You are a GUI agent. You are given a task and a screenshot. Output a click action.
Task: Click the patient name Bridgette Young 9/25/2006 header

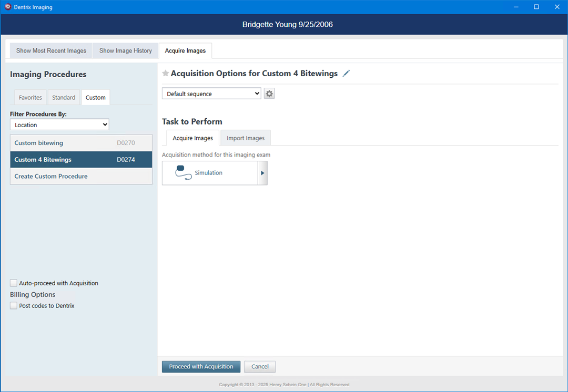[x=288, y=25]
